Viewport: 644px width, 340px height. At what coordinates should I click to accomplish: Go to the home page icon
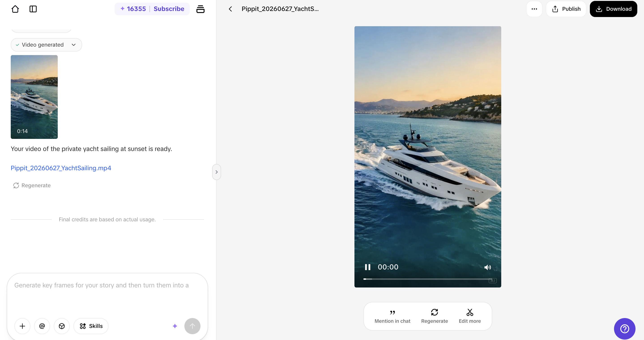coord(15,9)
